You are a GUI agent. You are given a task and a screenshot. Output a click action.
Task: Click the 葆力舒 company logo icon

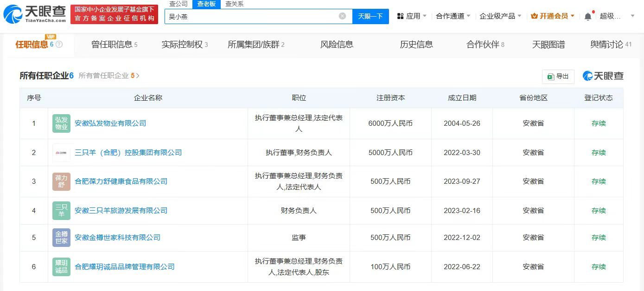click(61, 181)
